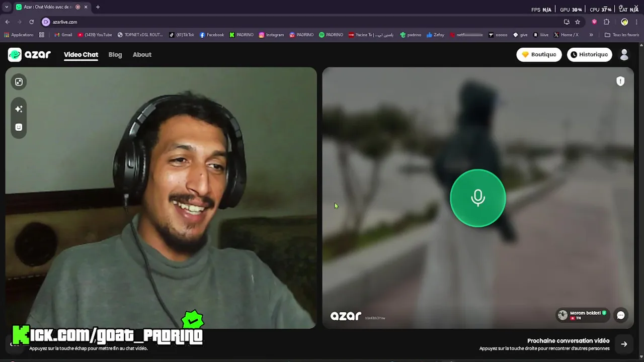Toggle the picture-in-picture layout icon on self video
The height and width of the screenshot is (362, 644).
pos(19,82)
